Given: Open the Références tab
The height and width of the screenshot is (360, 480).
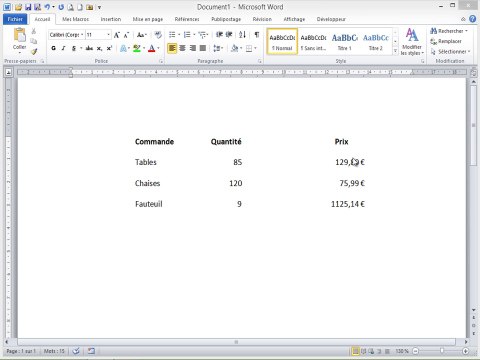Looking at the screenshot, I should point(187,19).
